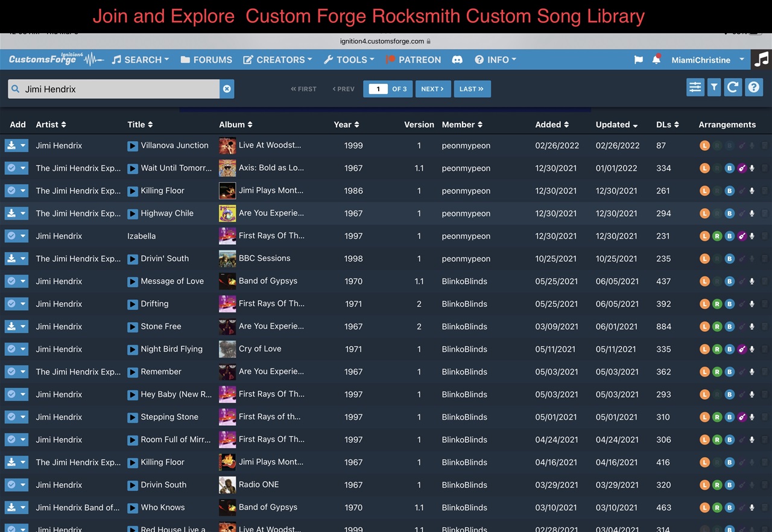The image size is (772, 532).
Task: Sort by the Title column
Action: 140,124
